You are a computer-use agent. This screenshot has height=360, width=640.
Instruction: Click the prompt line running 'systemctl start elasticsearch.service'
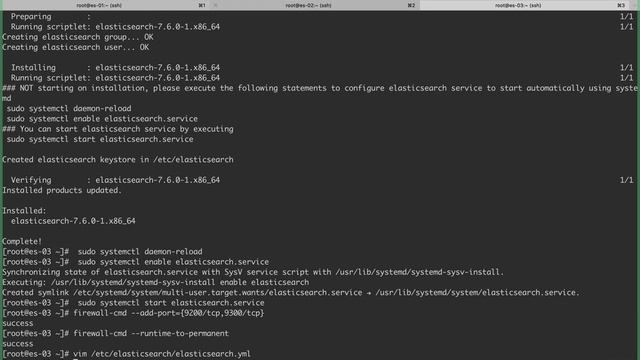coord(133,302)
